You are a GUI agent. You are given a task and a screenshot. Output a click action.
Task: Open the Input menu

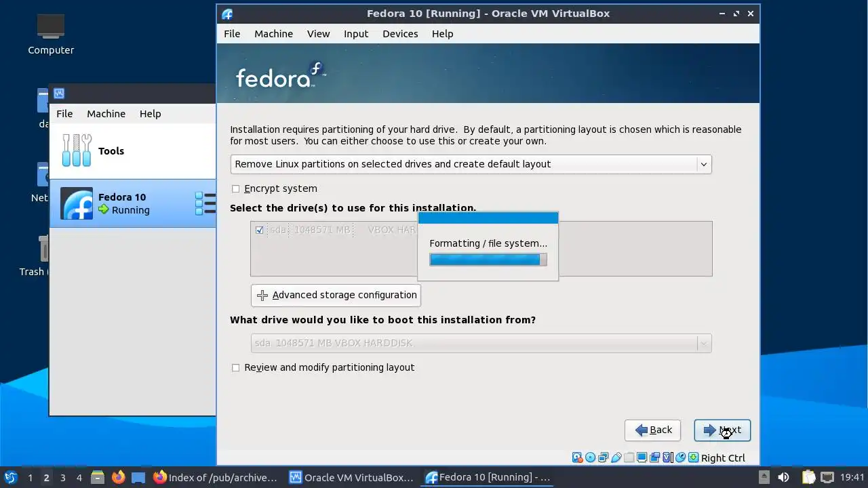point(356,34)
